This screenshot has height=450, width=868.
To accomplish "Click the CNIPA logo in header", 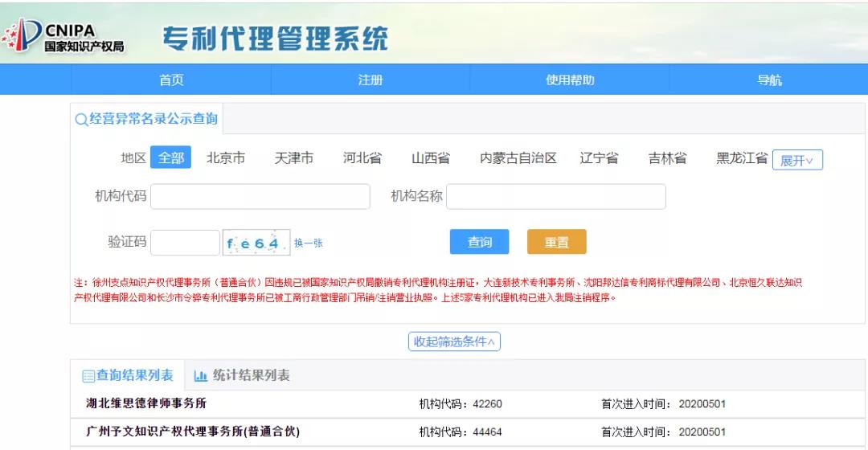I will pos(64,36).
